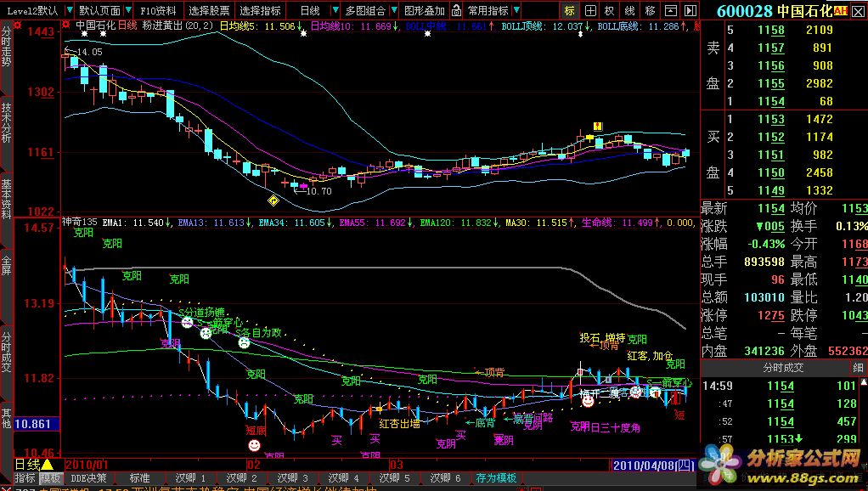Click the yellow diamond marker at low 10.70
868x491 pixels.
coord(273,200)
